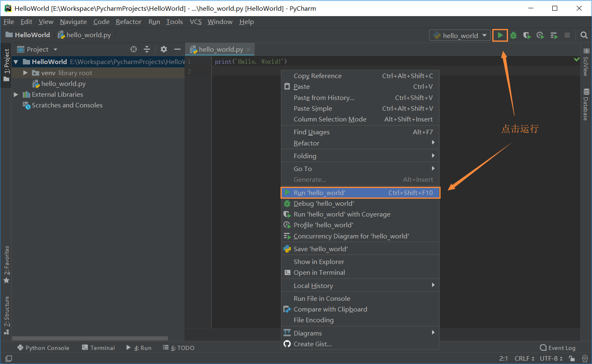Select Run 'hello_world' context entry
The image size is (592, 364).
[360, 193]
